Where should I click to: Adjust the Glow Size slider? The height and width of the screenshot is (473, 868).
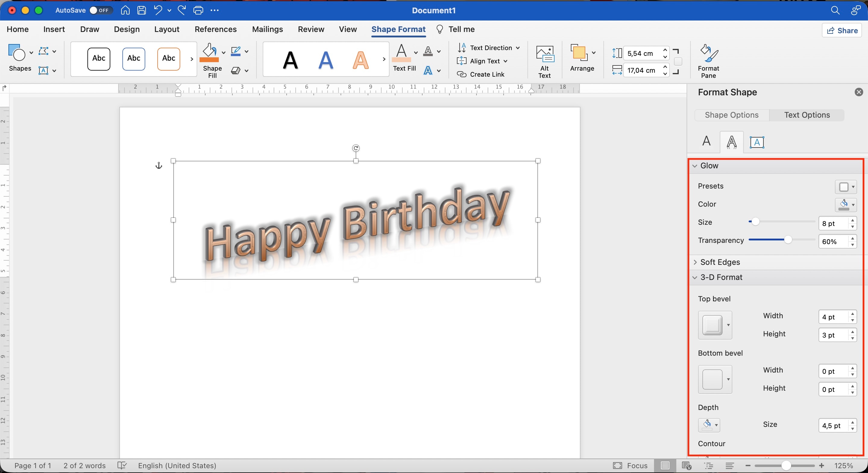click(755, 222)
